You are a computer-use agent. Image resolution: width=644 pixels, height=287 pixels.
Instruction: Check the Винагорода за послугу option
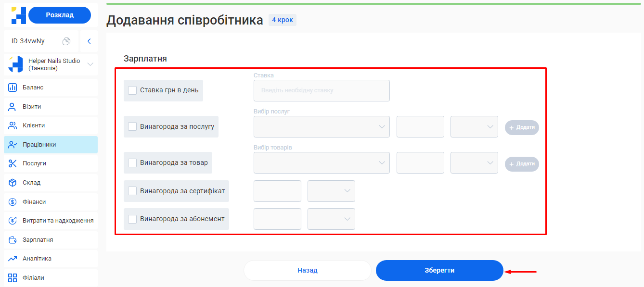point(132,126)
